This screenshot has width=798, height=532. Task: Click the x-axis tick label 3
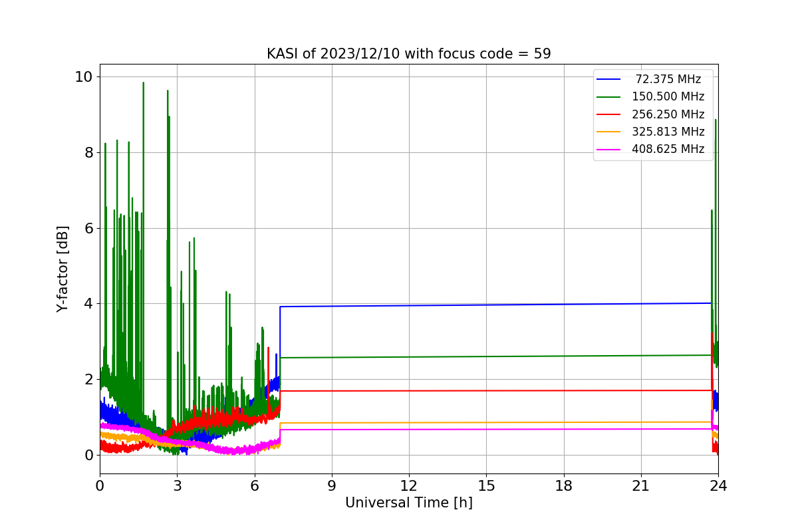coord(177,486)
